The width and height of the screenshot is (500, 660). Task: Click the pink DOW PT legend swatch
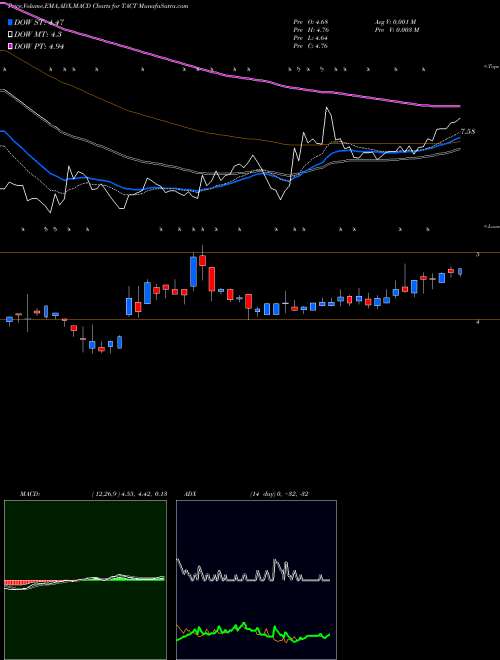coord(10,46)
